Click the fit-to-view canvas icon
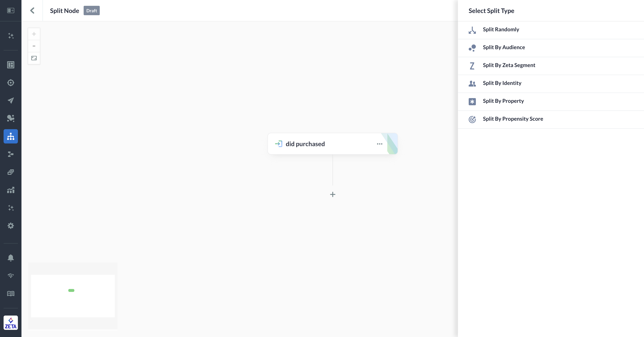 click(x=34, y=58)
